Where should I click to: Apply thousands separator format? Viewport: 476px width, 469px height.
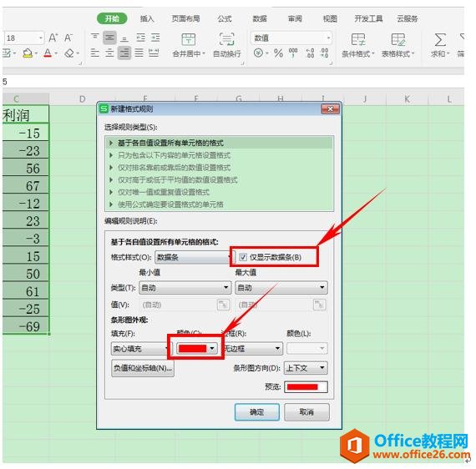pyautogui.click(x=293, y=53)
